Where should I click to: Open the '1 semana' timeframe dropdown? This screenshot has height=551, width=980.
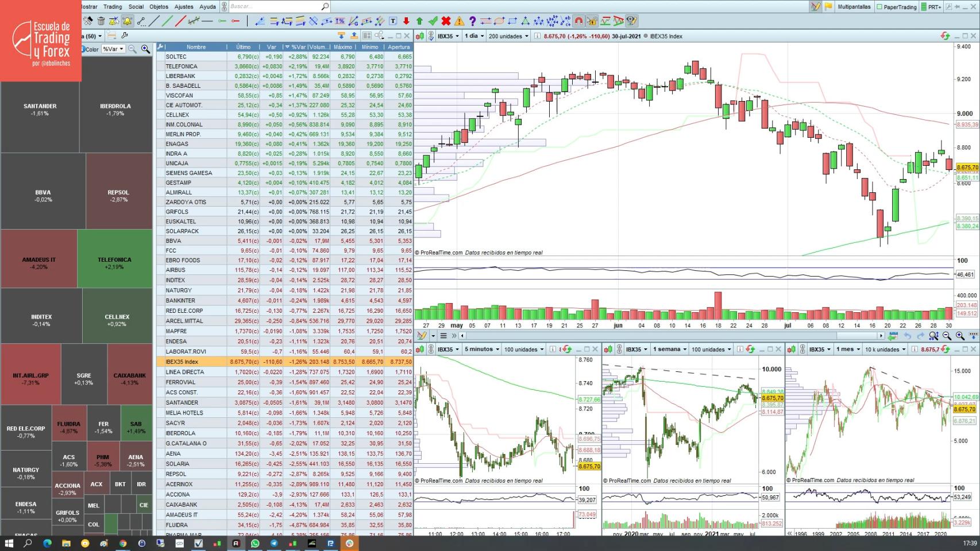(669, 349)
